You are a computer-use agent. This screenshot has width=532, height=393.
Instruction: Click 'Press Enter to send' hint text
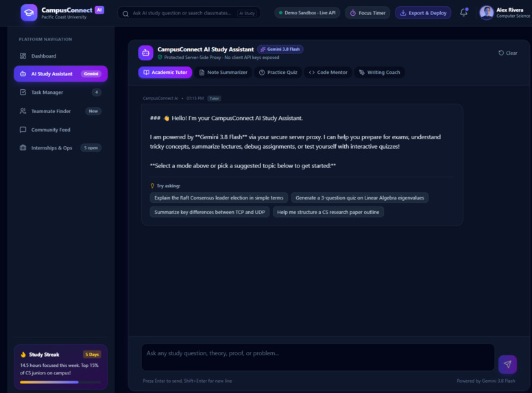(188, 381)
